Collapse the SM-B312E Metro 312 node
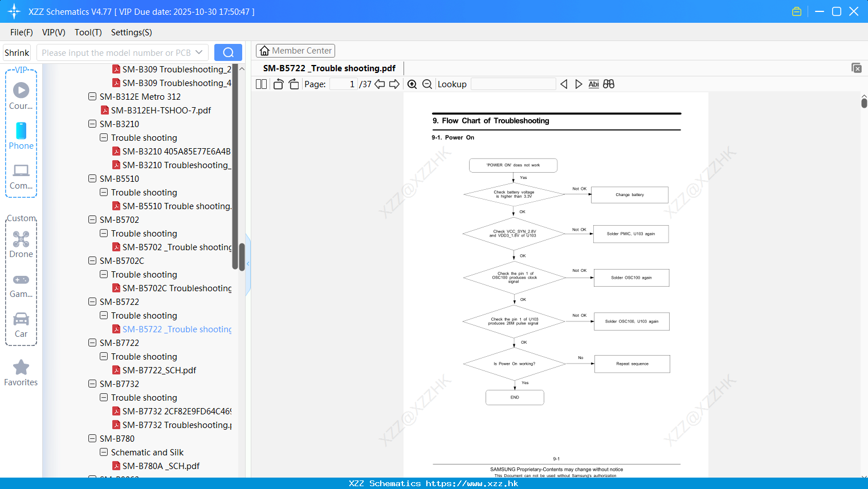The width and height of the screenshot is (868, 489). pos(92,96)
